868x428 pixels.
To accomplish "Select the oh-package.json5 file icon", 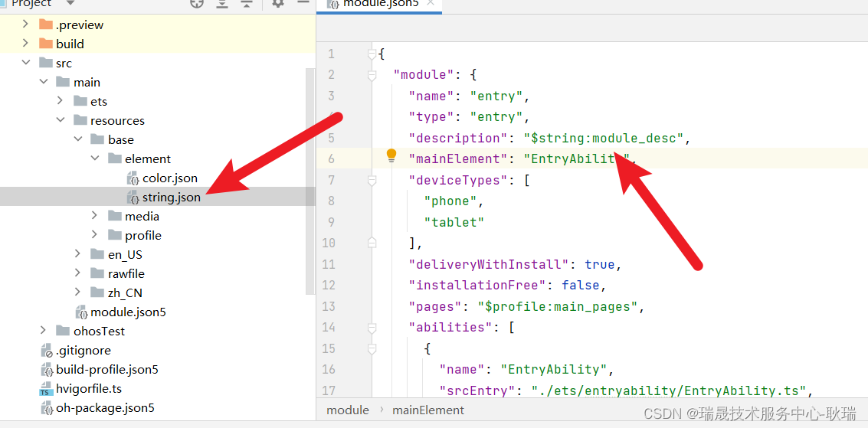I will (47, 408).
